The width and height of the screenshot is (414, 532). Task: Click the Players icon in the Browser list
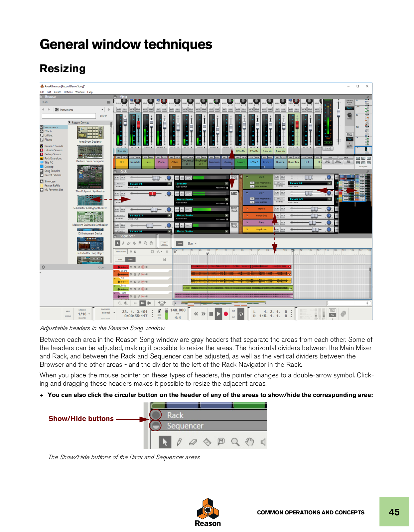(x=42, y=140)
